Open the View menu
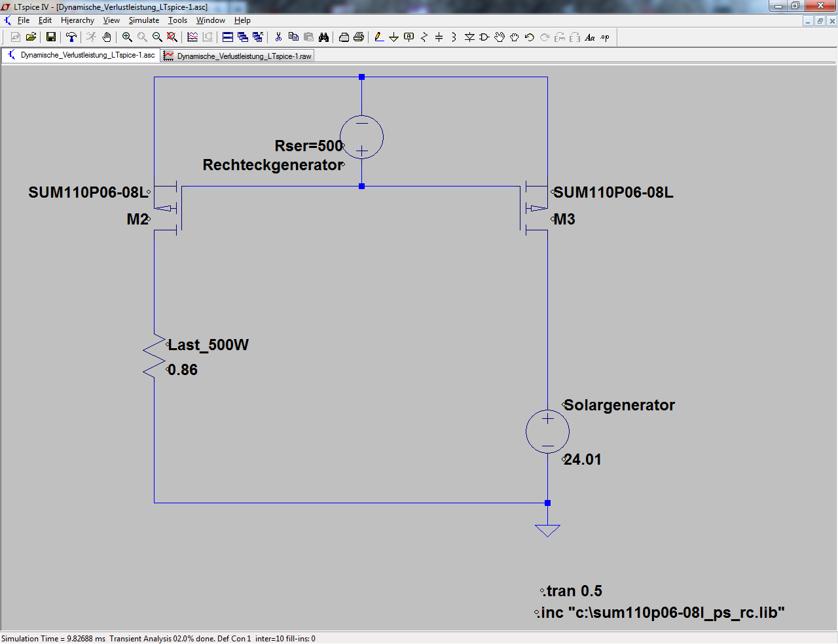This screenshot has width=838, height=644. point(111,20)
